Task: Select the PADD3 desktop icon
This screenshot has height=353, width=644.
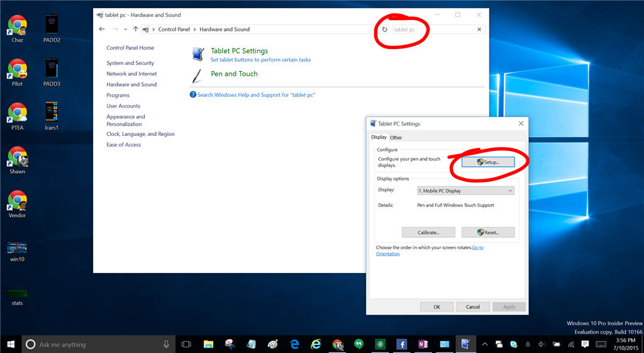Action: tap(52, 72)
